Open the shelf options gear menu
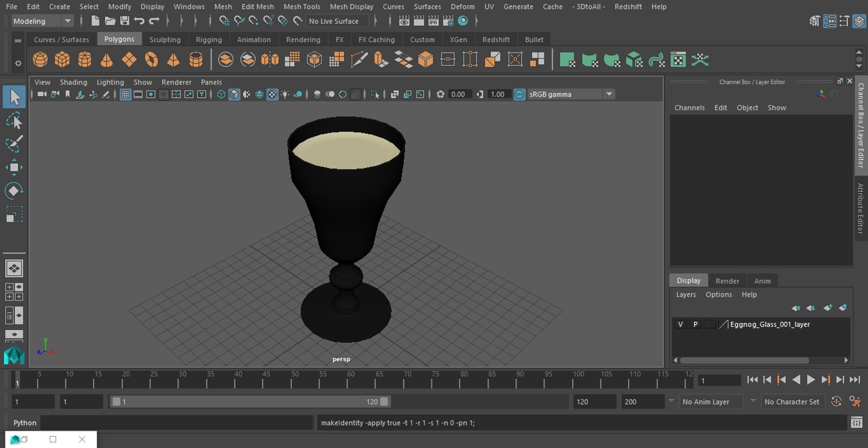Image resolution: width=868 pixels, height=448 pixels. pyautogui.click(x=18, y=63)
